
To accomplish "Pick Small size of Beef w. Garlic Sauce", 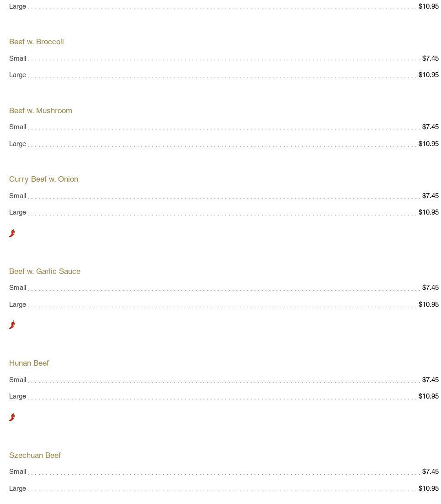I will [18, 288].
